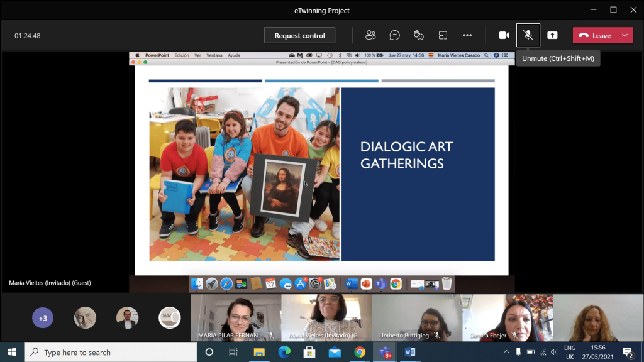Click the Request control button
Image resolution: width=644 pixels, height=362 pixels.
click(x=299, y=35)
